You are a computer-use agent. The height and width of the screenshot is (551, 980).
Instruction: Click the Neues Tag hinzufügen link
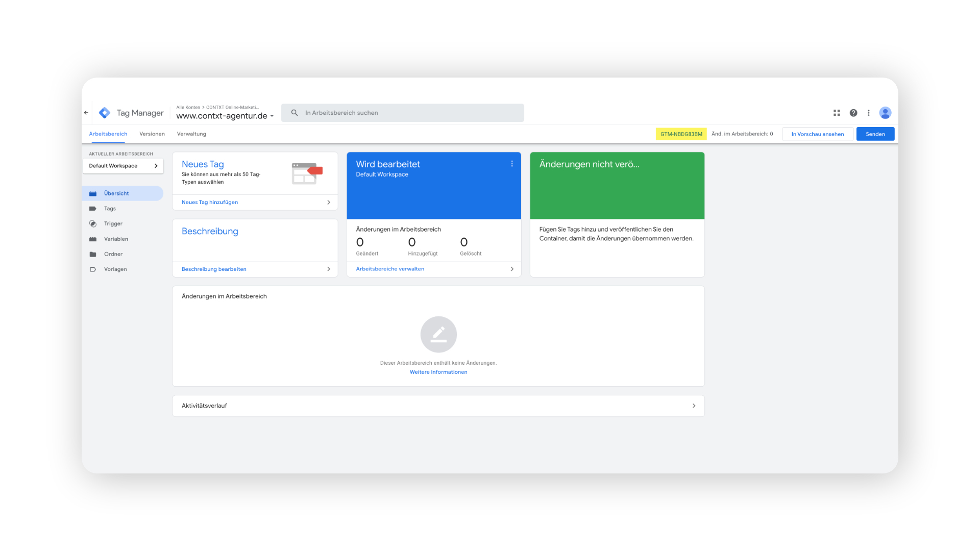coord(210,203)
